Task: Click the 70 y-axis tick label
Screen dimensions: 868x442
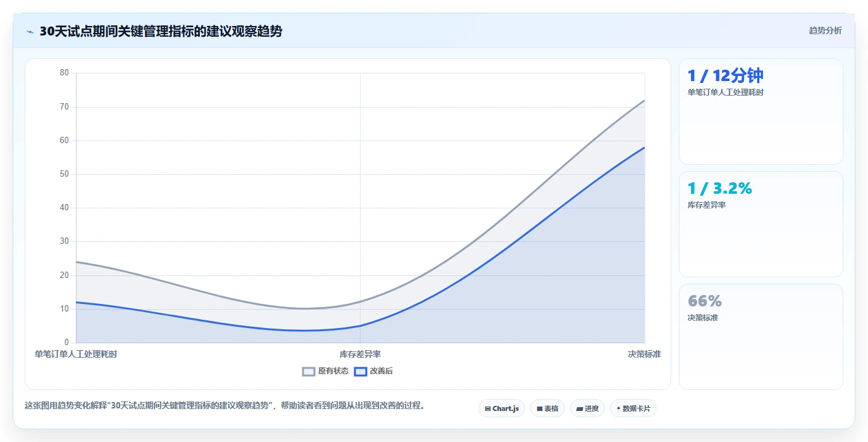Action: coord(64,106)
